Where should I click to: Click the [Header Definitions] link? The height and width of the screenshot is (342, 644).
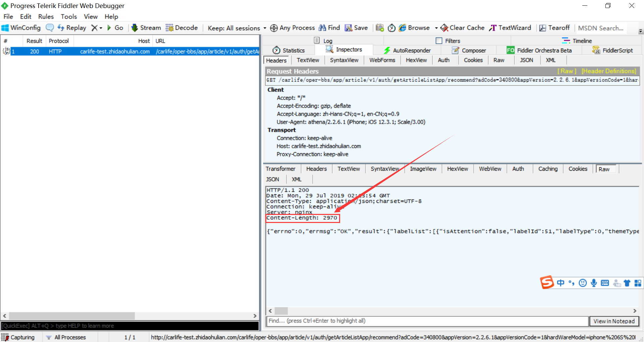pos(609,71)
